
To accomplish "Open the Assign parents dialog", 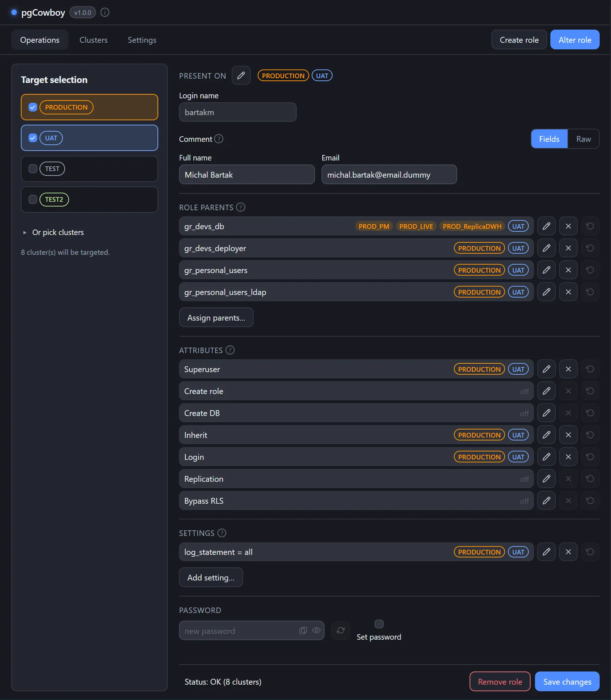I will 216,318.
